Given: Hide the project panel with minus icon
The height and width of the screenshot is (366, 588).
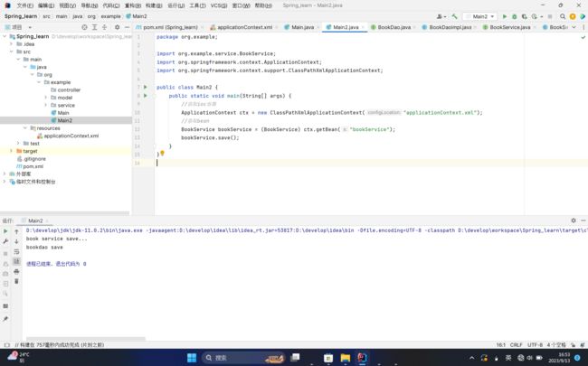Looking at the screenshot, I should [x=128, y=27].
